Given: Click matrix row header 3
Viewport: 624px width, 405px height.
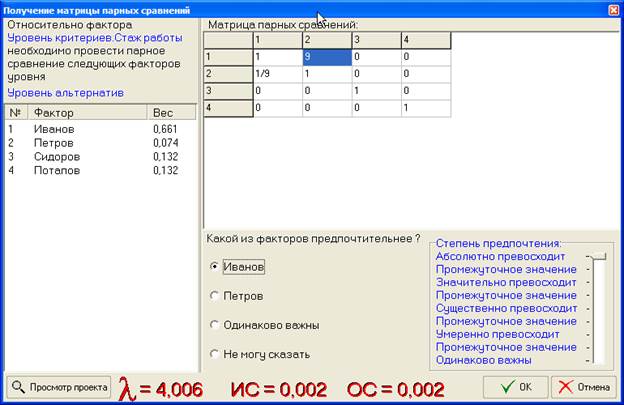Looking at the screenshot, I should click(228, 90).
